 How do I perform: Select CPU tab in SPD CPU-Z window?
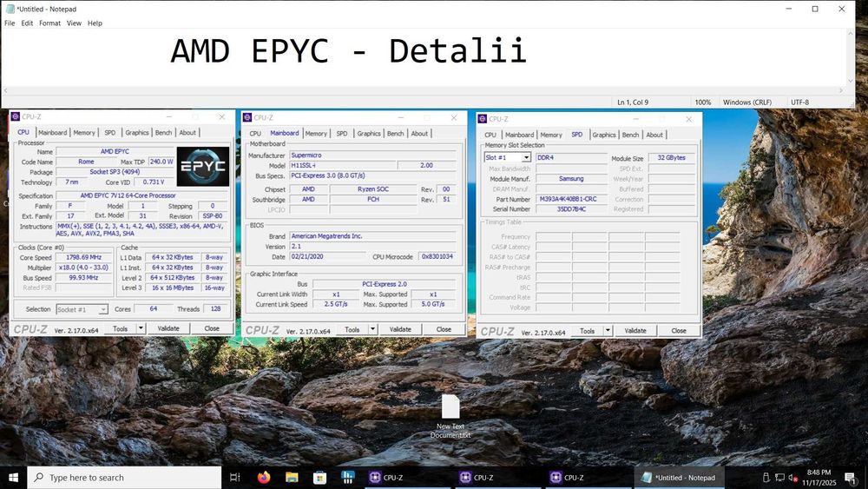tap(490, 135)
